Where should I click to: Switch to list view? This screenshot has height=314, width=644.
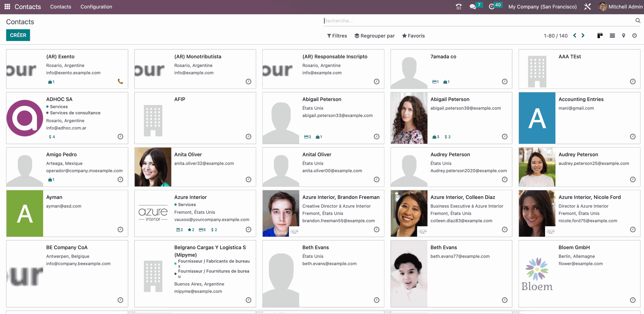[x=612, y=36]
